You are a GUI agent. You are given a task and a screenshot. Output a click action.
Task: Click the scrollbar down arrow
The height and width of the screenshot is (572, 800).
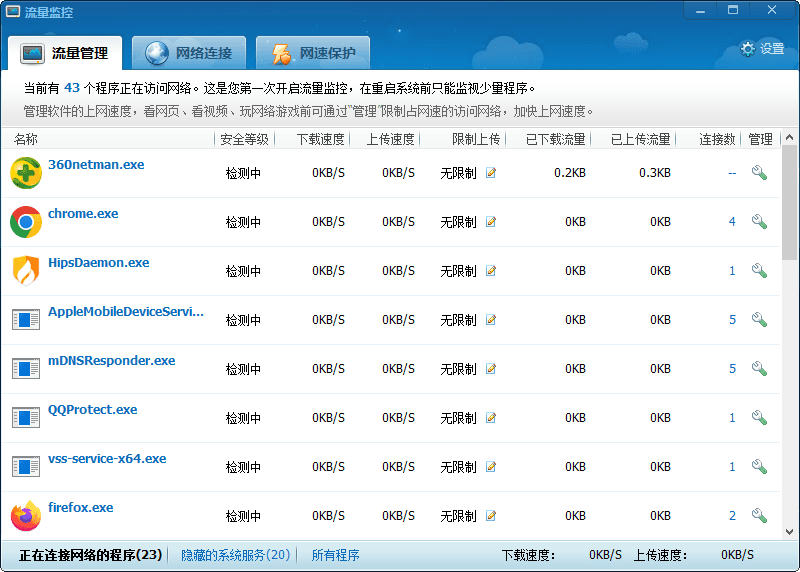pos(790,532)
